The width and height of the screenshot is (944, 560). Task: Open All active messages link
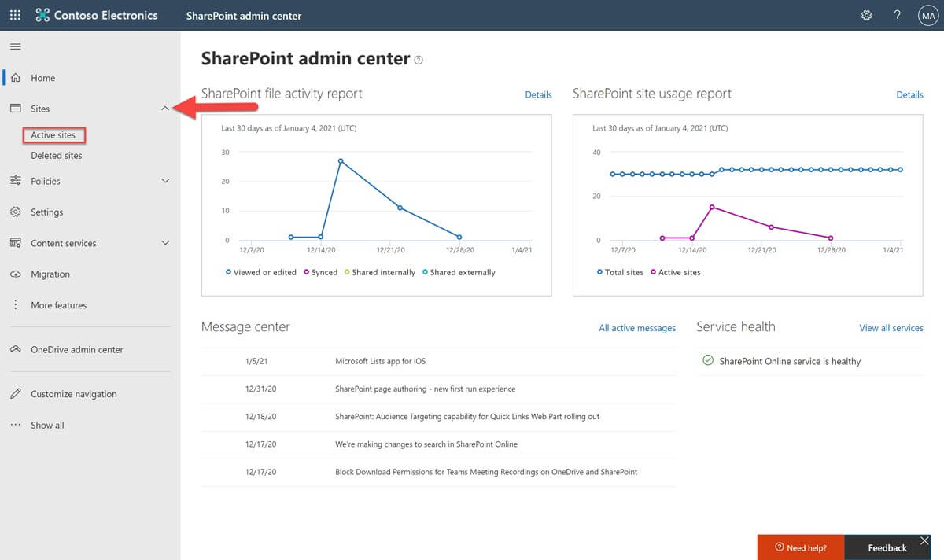(x=637, y=328)
